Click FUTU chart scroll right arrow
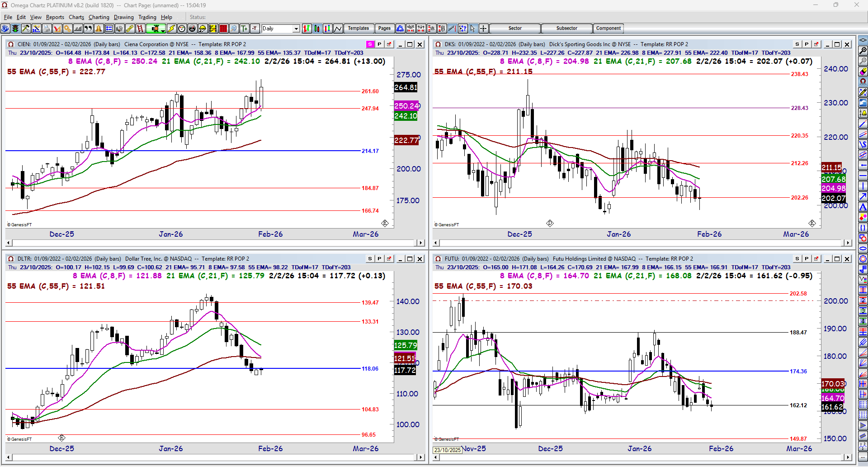Viewport: 868px width, 467px height. (848, 457)
